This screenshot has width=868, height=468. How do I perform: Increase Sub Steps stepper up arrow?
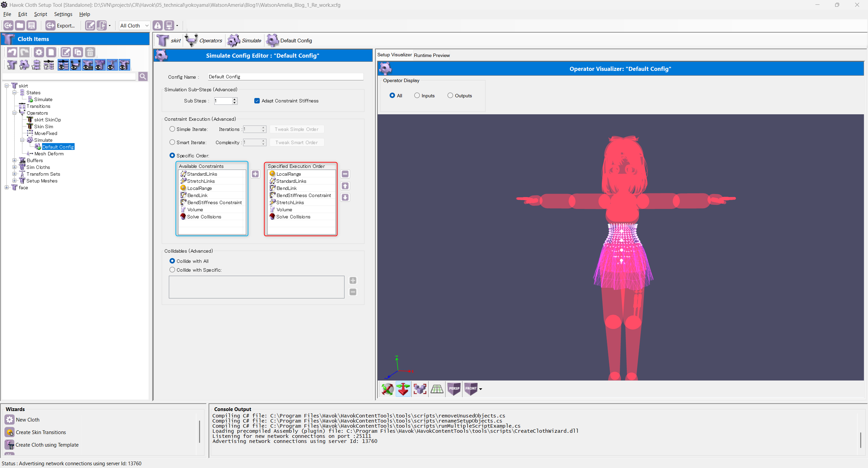pyautogui.click(x=234, y=99)
